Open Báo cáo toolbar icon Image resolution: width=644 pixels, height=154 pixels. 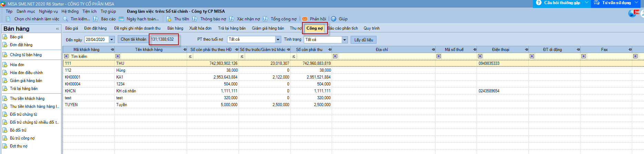pyautogui.click(x=96, y=19)
